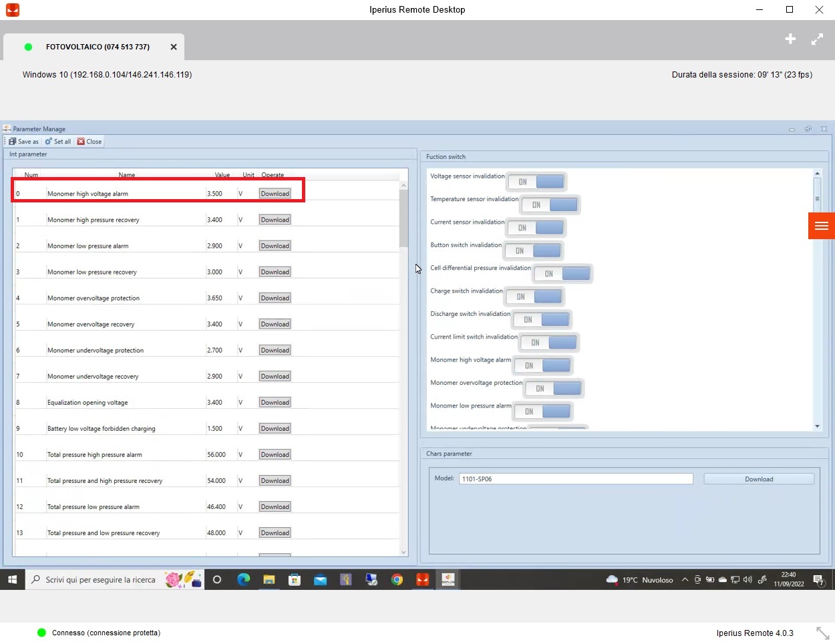Launch Microsoft Edge from the remote taskbar

[x=243, y=580]
